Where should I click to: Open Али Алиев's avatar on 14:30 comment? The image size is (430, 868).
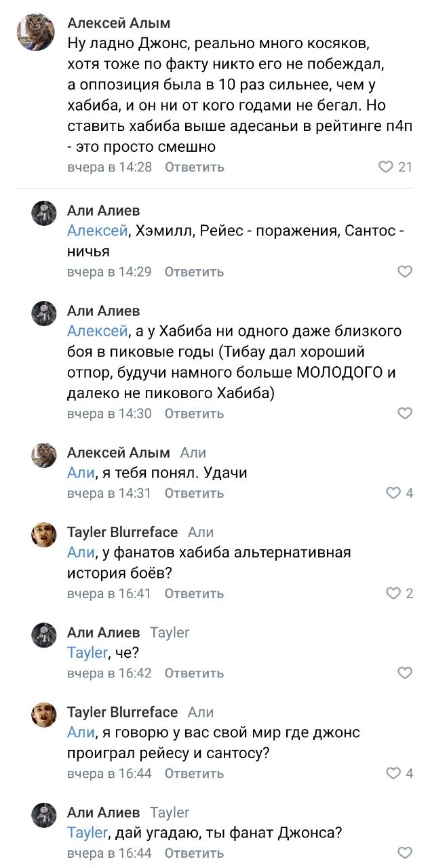[44, 314]
